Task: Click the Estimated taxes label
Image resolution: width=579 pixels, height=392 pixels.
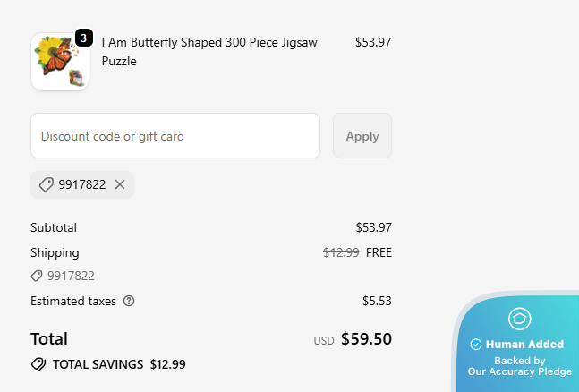Action: (73, 301)
